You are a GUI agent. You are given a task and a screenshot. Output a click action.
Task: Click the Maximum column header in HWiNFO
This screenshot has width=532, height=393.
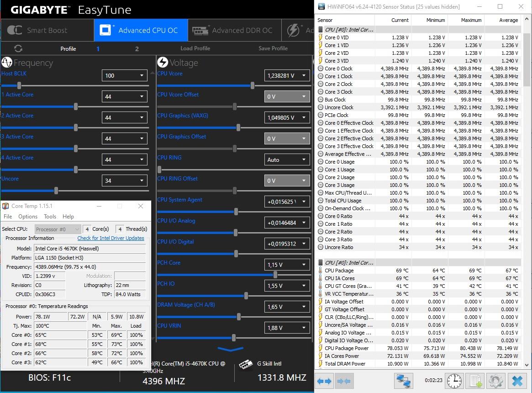[471, 20]
